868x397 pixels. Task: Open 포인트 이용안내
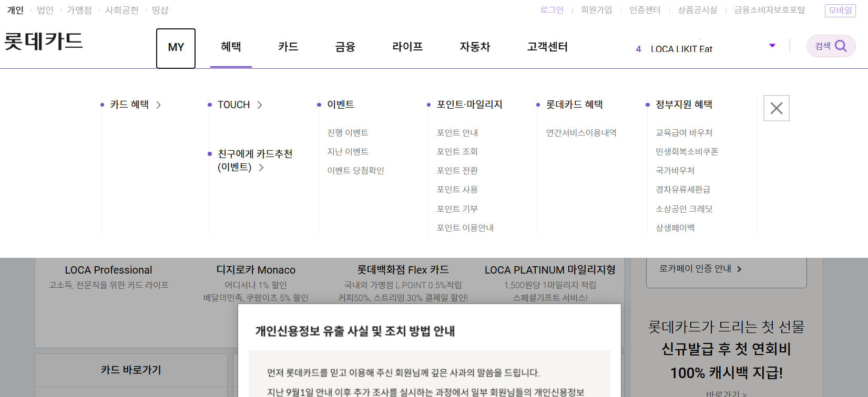pos(465,228)
